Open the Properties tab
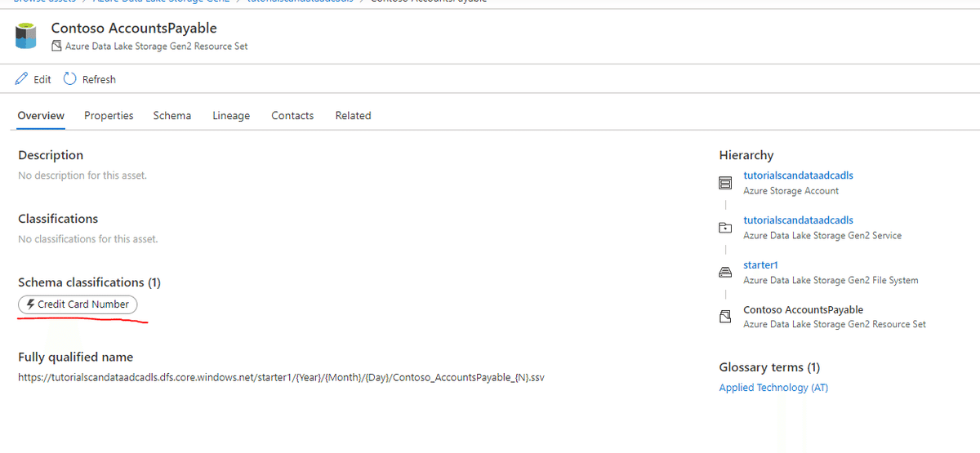The height and width of the screenshot is (453, 980). tap(109, 116)
